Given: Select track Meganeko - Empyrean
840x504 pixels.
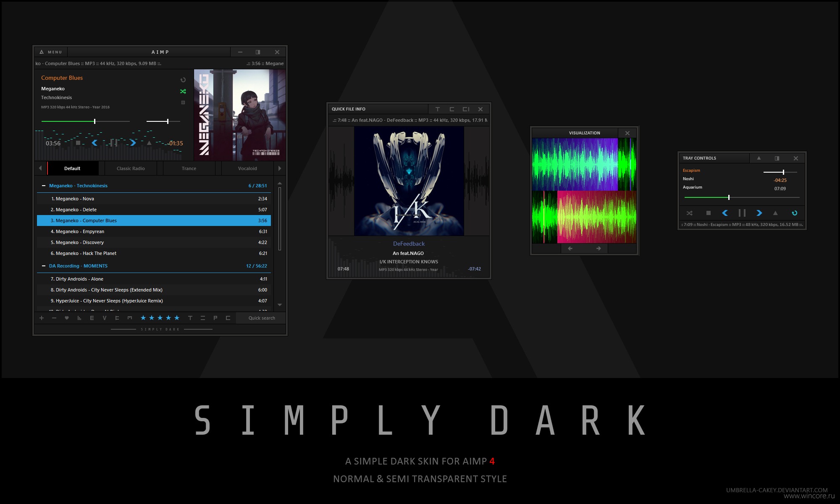Looking at the screenshot, I should 154,231.
